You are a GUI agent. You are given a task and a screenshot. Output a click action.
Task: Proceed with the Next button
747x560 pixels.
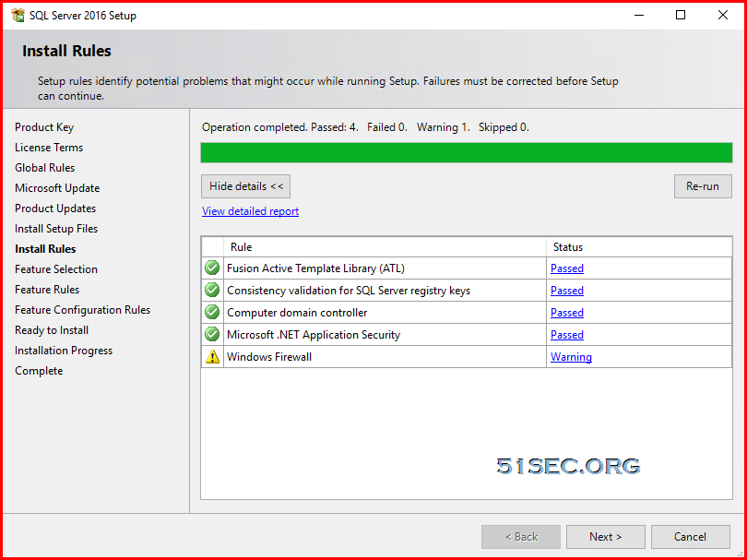pyautogui.click(x=606, y=537)
